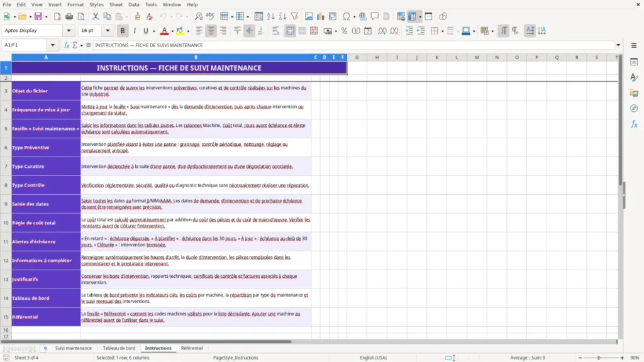
Task: Click zoom out minus button
Action: coord(580,358)
